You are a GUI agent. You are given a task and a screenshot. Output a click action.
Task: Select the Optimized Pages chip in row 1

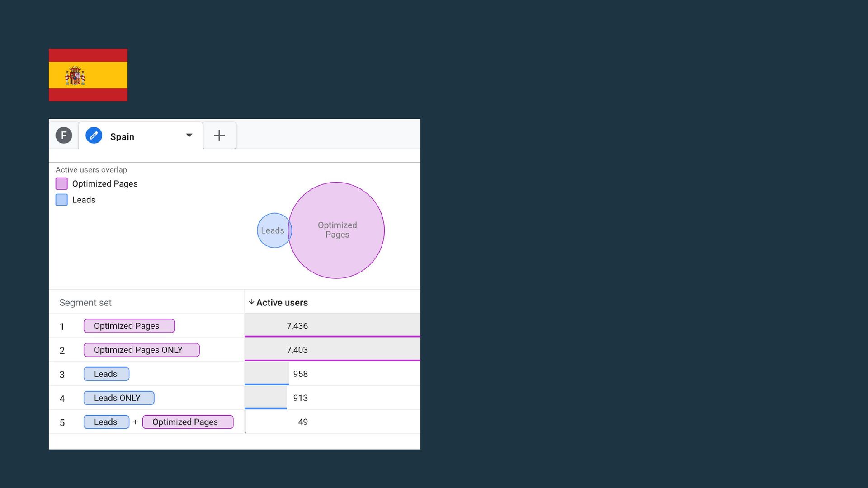(x=129, y=326)
